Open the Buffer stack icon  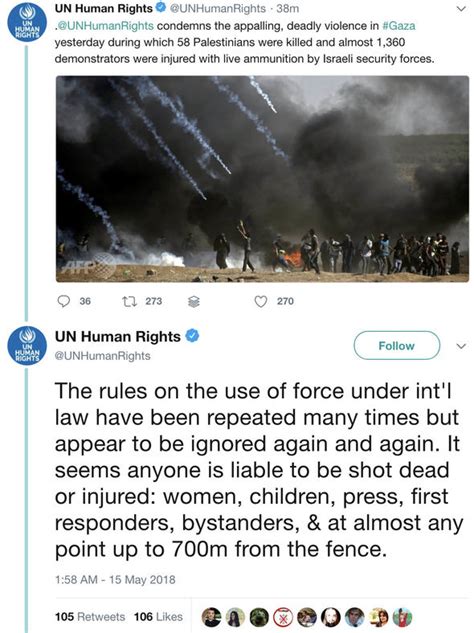coord(194,302)
